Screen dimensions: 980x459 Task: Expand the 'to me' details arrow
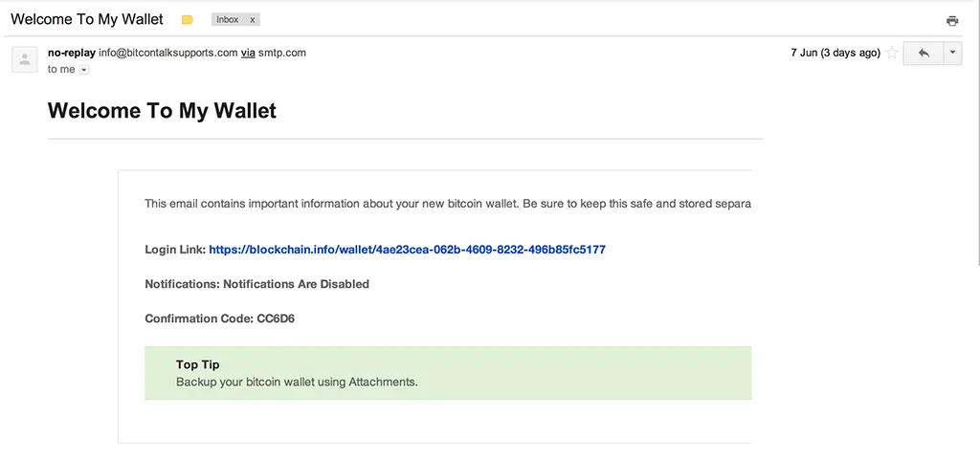(x=84, y=70)
